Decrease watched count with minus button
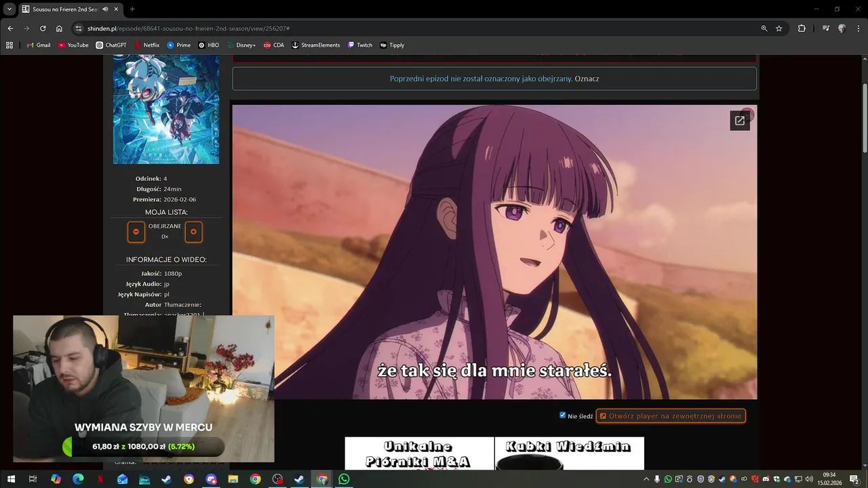This screenshot has height=488, width=868. [136, 232]
